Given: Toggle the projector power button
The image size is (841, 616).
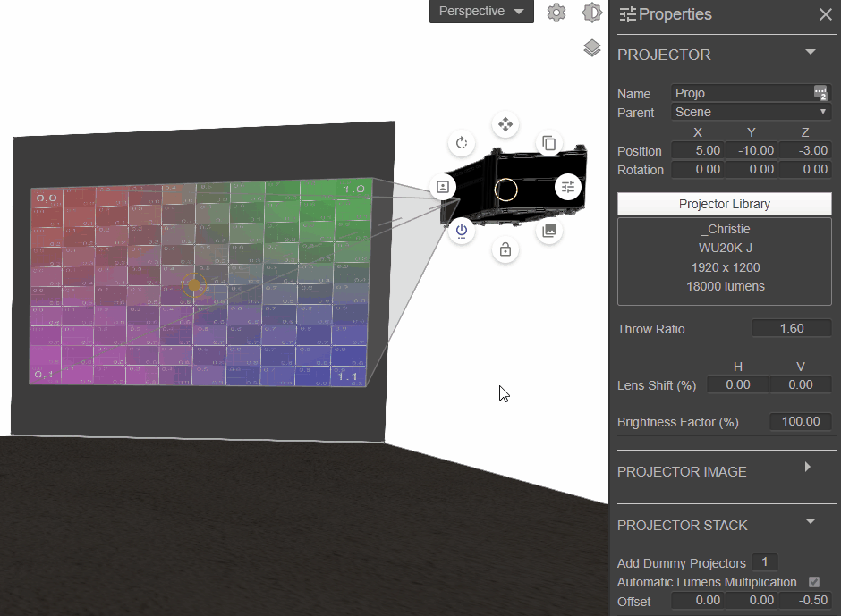Looking at the screenshot, I should click(461, 231).
